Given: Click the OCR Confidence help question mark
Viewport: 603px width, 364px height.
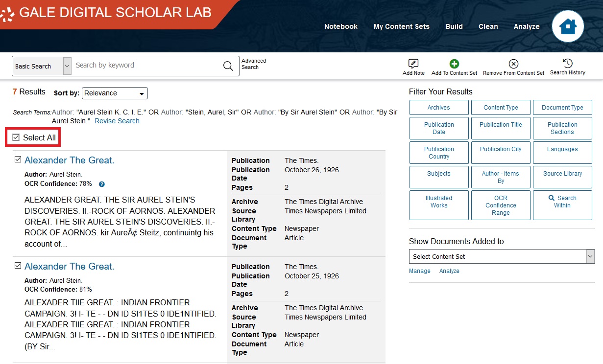Looking at the screenshot, I should coord(101,183).
